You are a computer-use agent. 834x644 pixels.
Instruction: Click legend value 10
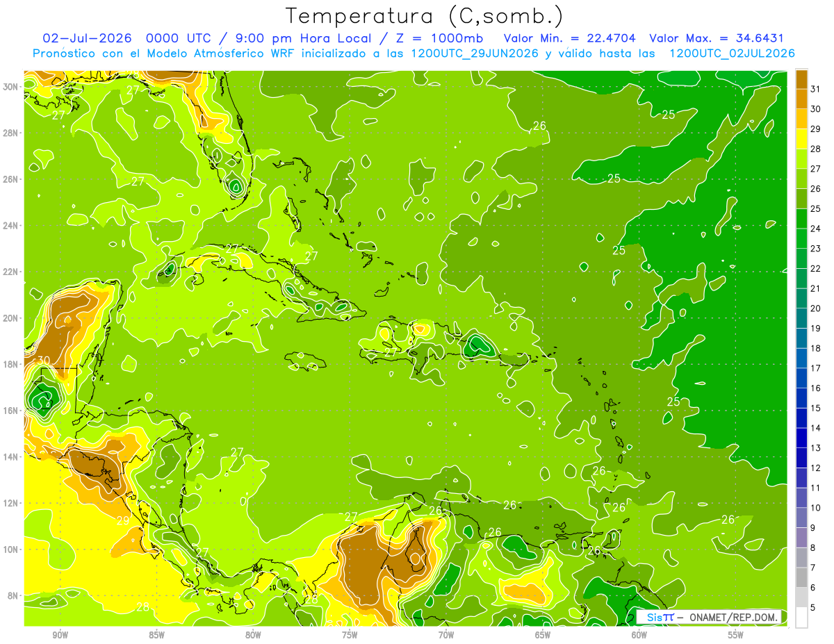pyautogui.click(x=816, y=508)
